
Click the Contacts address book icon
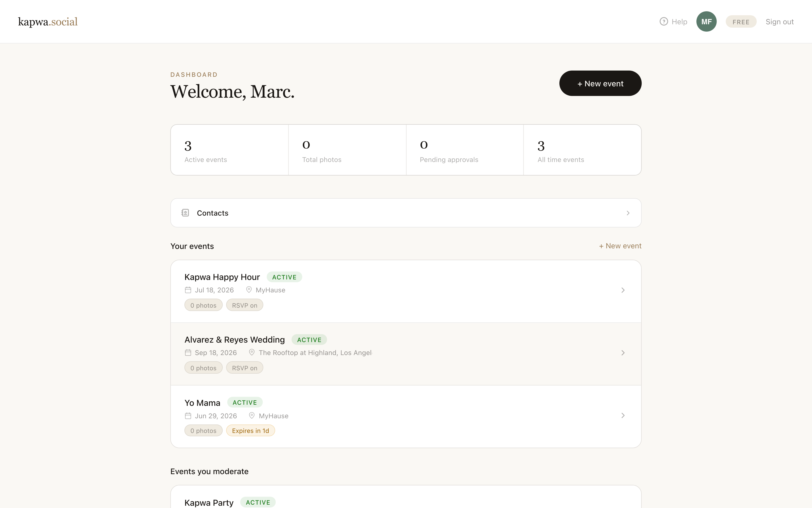[185, 213]
